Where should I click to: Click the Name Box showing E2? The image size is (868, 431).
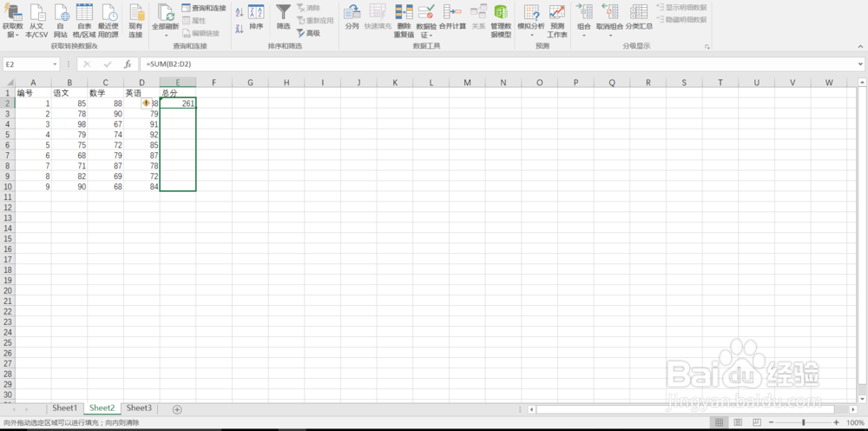click(x=27, y=64)
